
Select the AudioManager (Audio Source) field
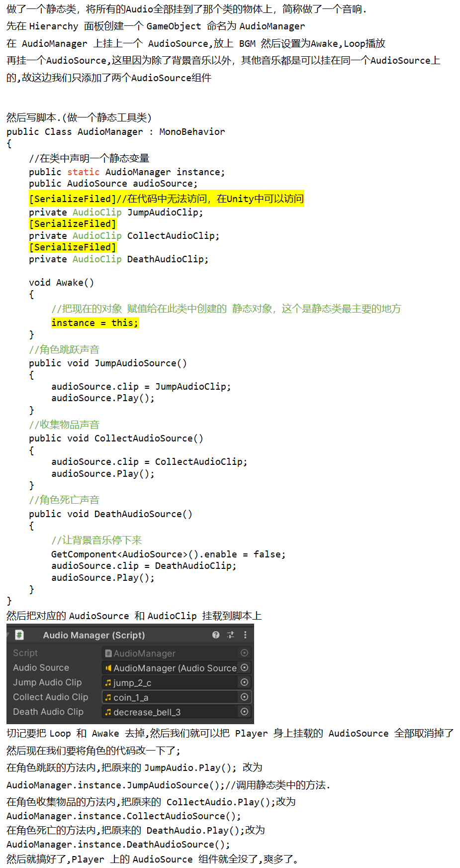[177, 668]
